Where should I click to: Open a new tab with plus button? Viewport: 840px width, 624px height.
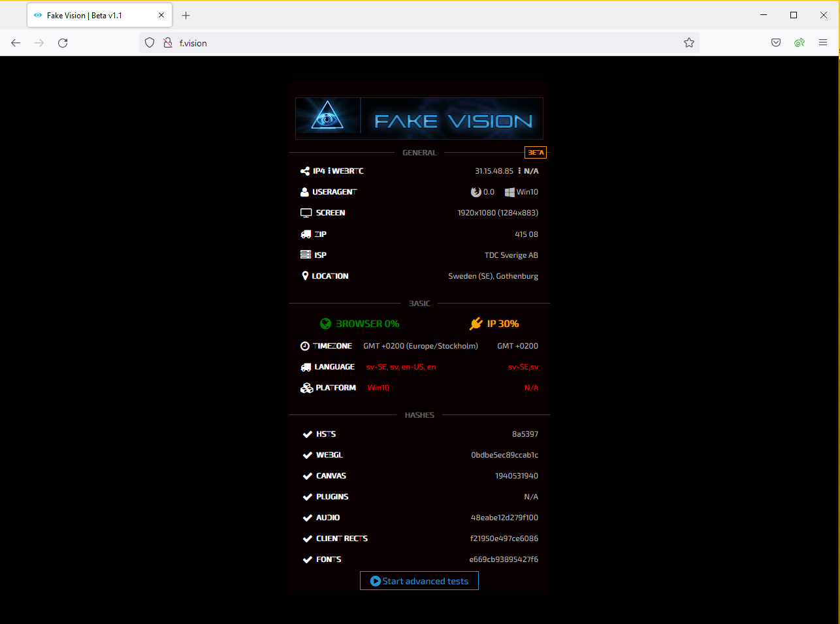point(186,15)
